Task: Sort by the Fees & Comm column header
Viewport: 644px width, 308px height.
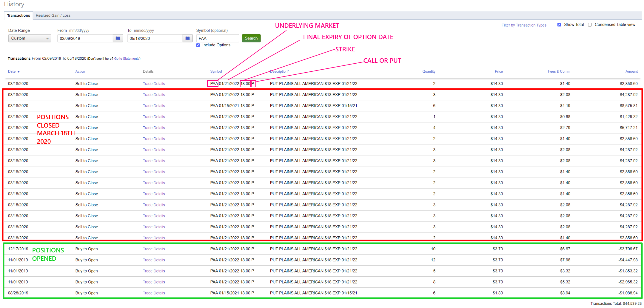Action: point(559,71)
